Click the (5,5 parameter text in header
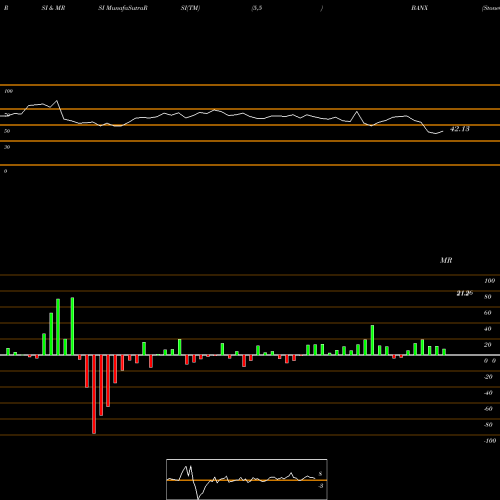The height and width of the screenshot is (500, 500). click(x=257, y=8)
